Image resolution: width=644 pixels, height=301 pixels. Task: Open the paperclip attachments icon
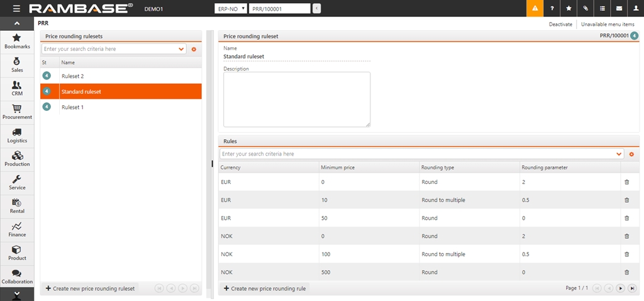586,8
